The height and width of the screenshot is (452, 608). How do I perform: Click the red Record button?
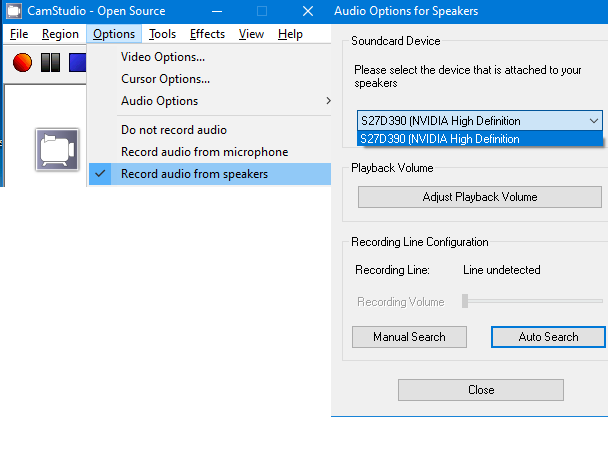pos(23,63)
